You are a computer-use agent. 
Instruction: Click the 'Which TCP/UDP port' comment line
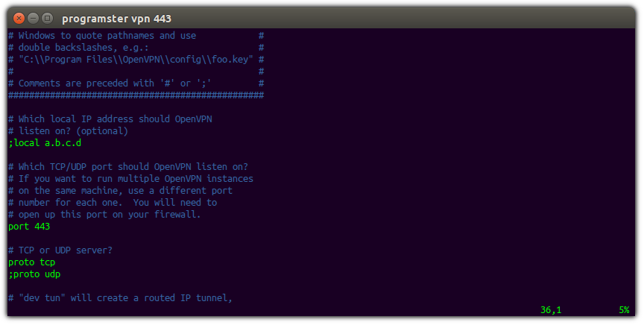click(x=128, y=167)
